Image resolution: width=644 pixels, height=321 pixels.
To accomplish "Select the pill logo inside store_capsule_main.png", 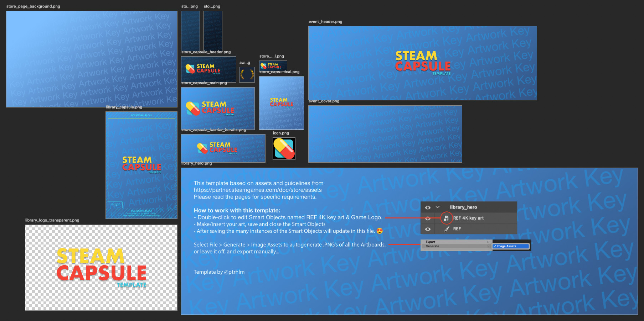I will (192, 108).
